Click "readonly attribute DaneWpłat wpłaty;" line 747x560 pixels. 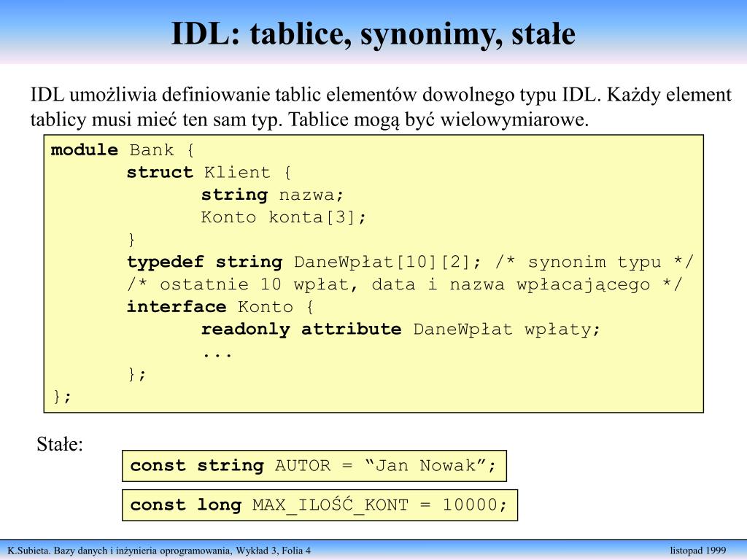pos(400,330)
